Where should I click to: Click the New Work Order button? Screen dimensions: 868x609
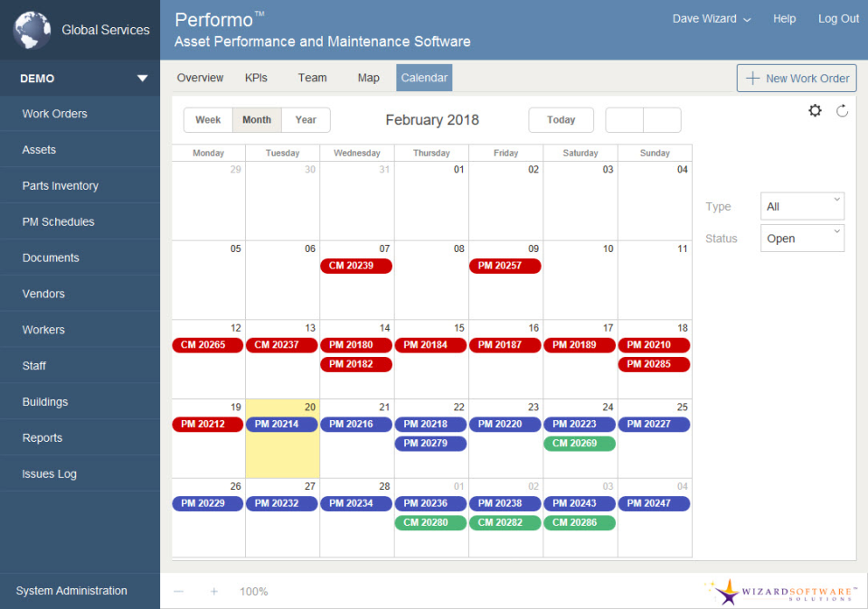[797, 79]
